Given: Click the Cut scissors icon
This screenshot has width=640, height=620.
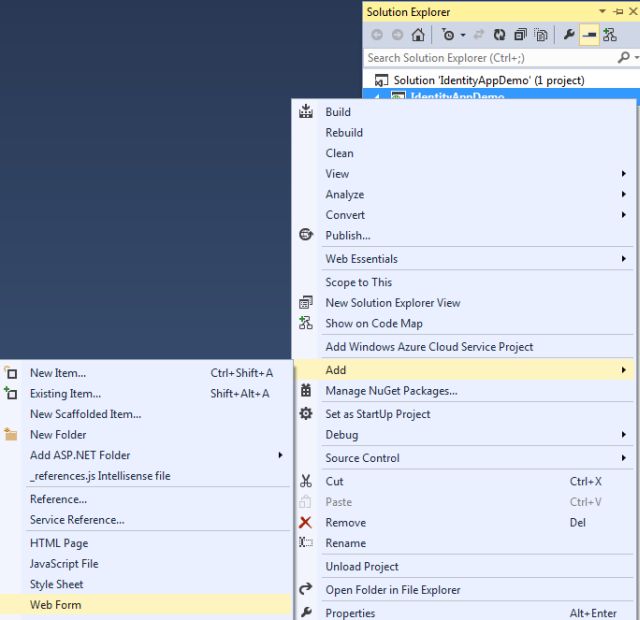Looking at the screenshot, I should (306, 481).
